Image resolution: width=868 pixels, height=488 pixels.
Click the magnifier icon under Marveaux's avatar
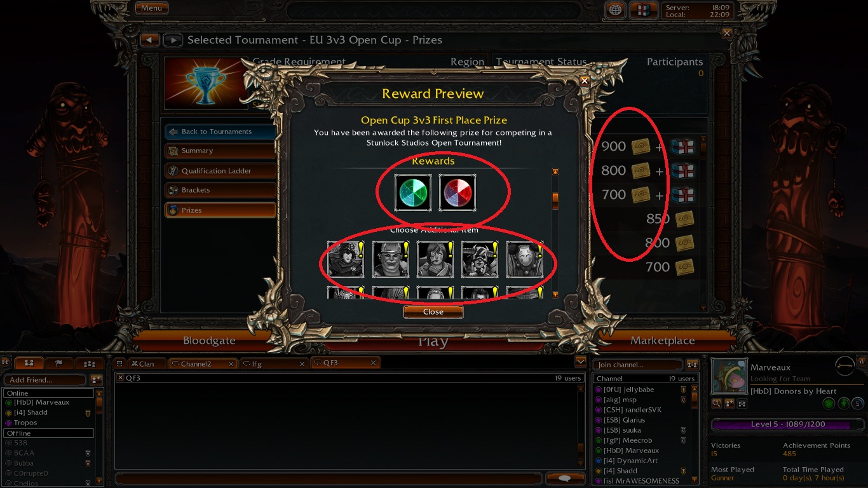pos(717,403)
